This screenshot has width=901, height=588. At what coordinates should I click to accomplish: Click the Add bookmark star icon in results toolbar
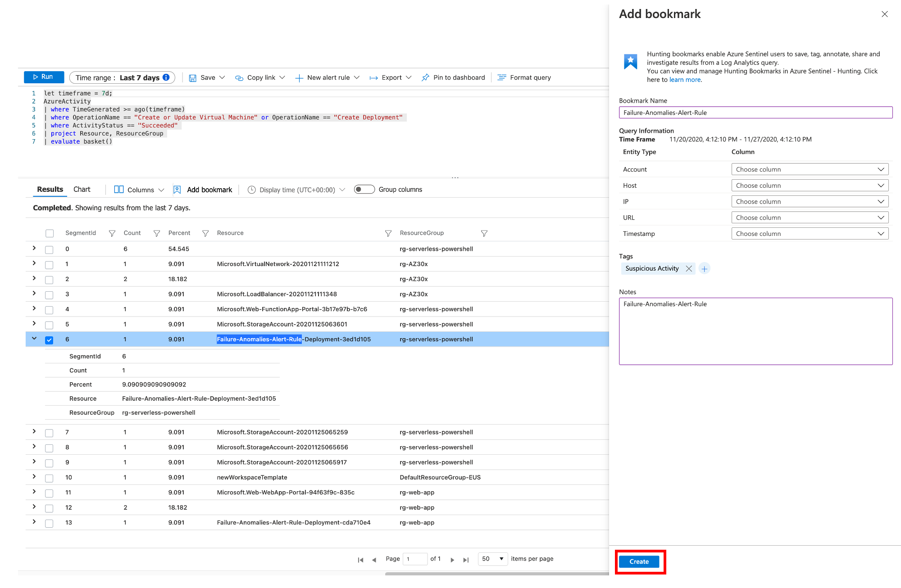(x=177, y=190)
